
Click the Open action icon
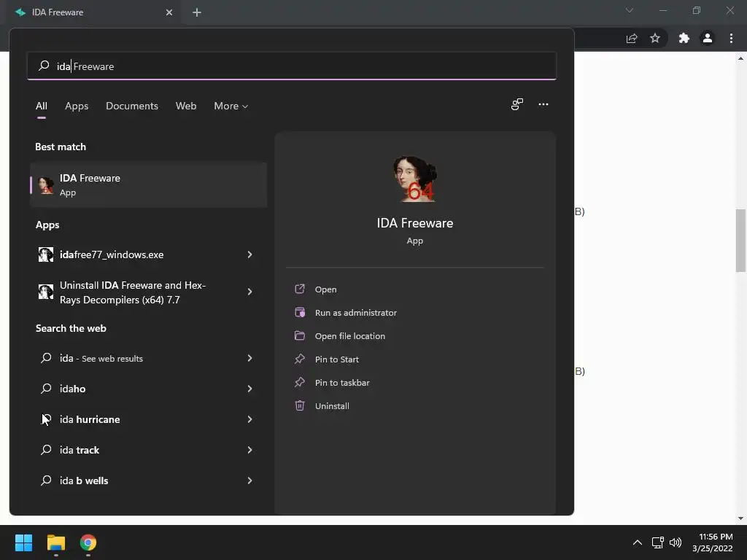point(300,289)
